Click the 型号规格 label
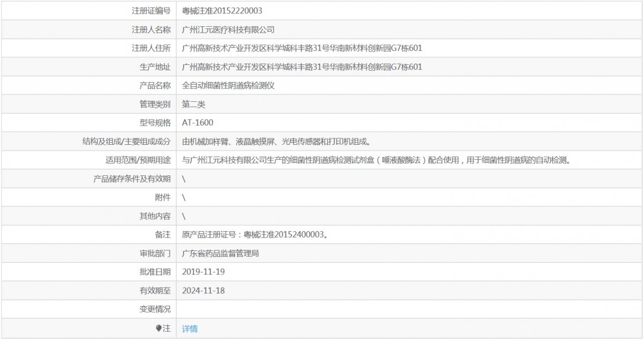 (155, 123)
